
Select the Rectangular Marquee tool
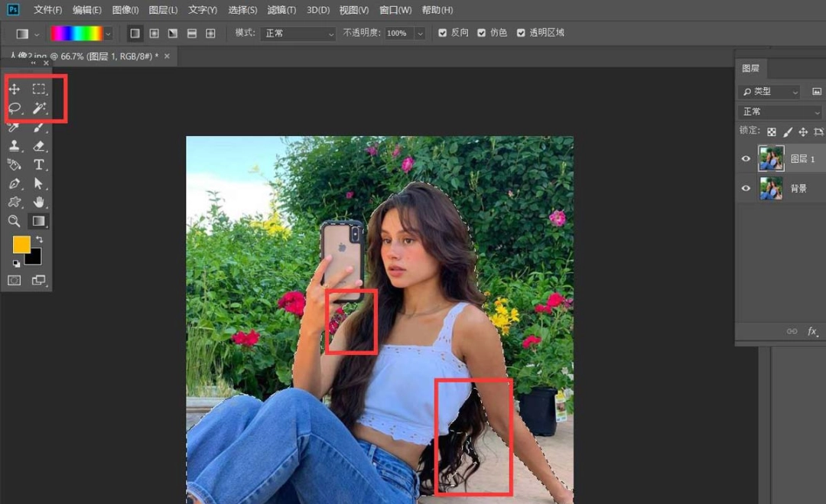pos(38,89)
